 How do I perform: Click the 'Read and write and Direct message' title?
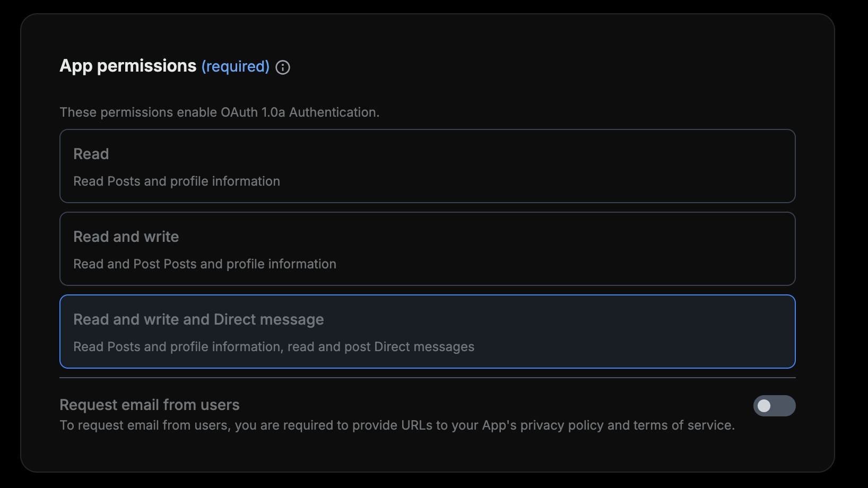click(x=198, y=319)
